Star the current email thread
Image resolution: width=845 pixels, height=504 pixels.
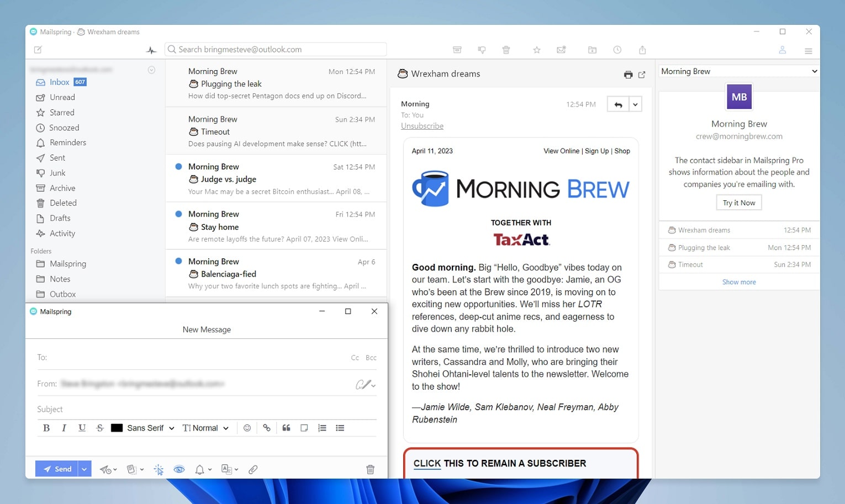pyautogui.click(x=536, y=50)
